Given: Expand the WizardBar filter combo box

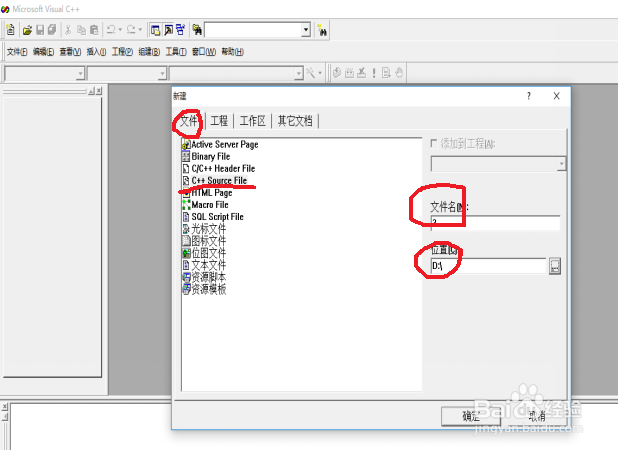Looking at the screenshot, I should click(x=162, y=73).
